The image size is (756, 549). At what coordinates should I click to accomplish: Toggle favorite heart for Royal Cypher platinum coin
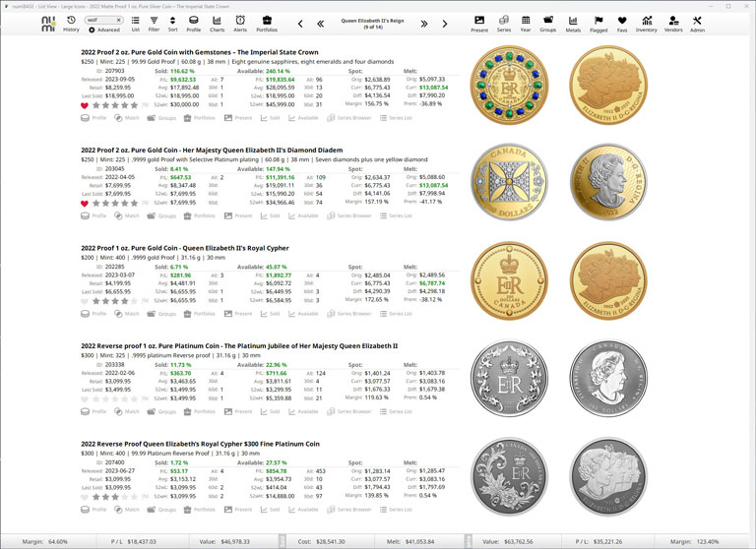(85, 497)
